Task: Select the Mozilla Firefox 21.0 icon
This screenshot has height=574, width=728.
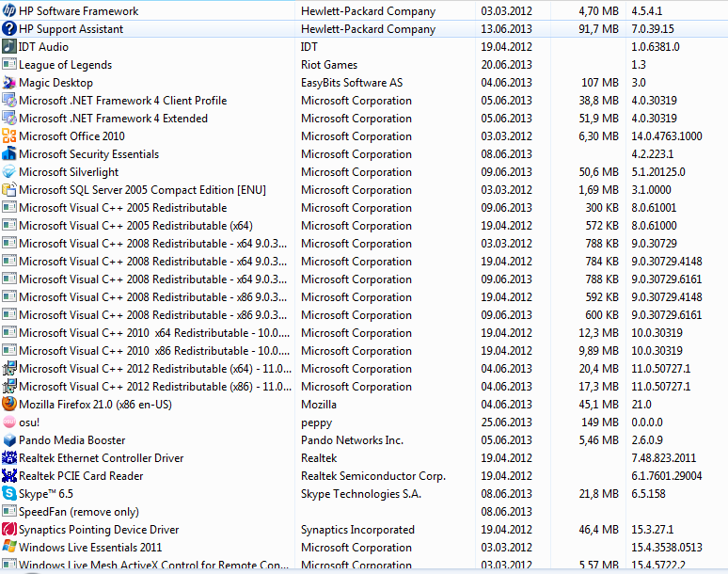Action: pos(9,404)
